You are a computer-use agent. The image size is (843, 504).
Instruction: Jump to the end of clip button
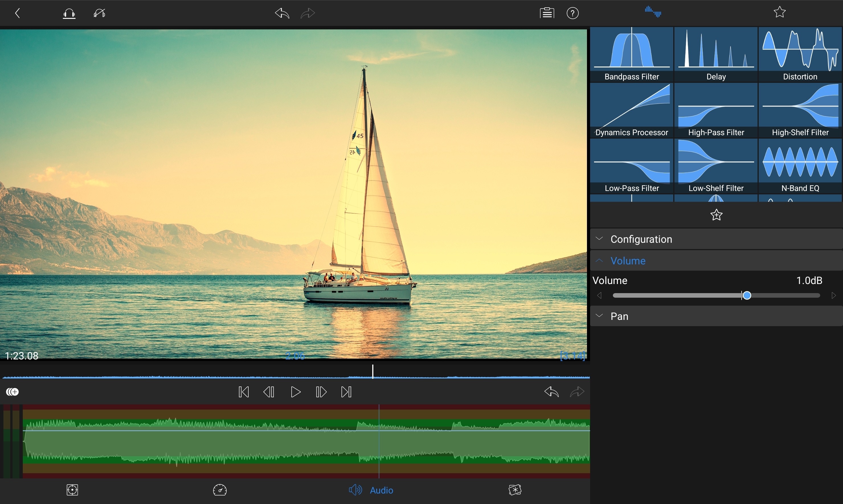click(346, 392)
